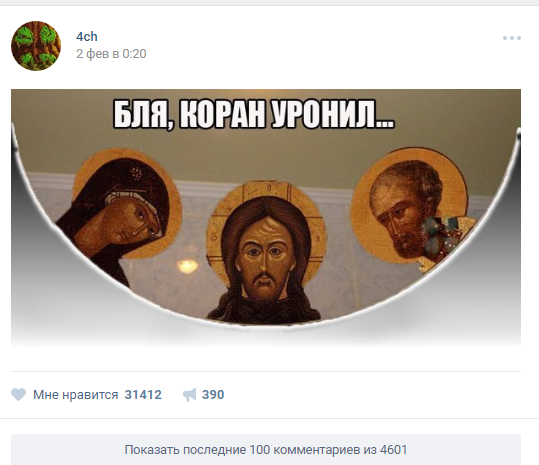View likers by clicking the 31412 count
539x465 pixels.
[x=143, y=395]
